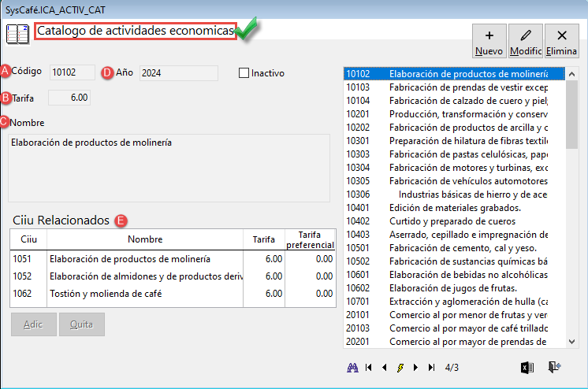Select row 10202 Fabricación de productos de arcilla
The height and width of the screenshot is (389, 588).
tap(454, 128)
